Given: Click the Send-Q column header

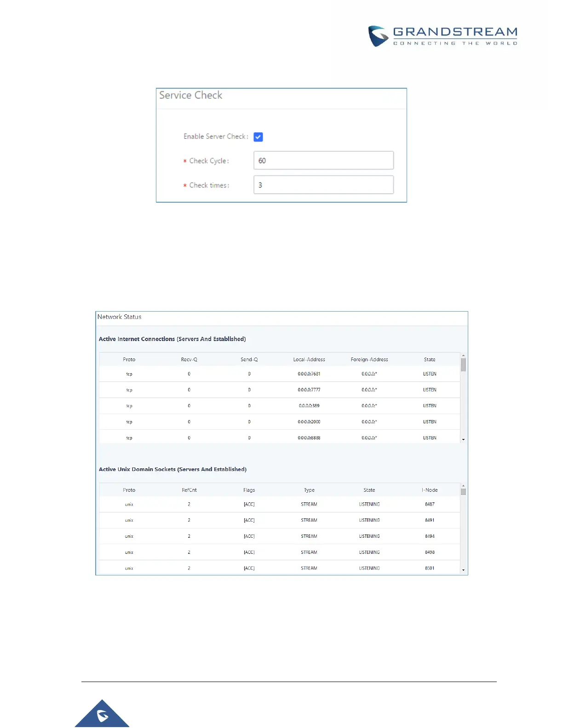Looking at the screenshot, I should tap(249, 359).
